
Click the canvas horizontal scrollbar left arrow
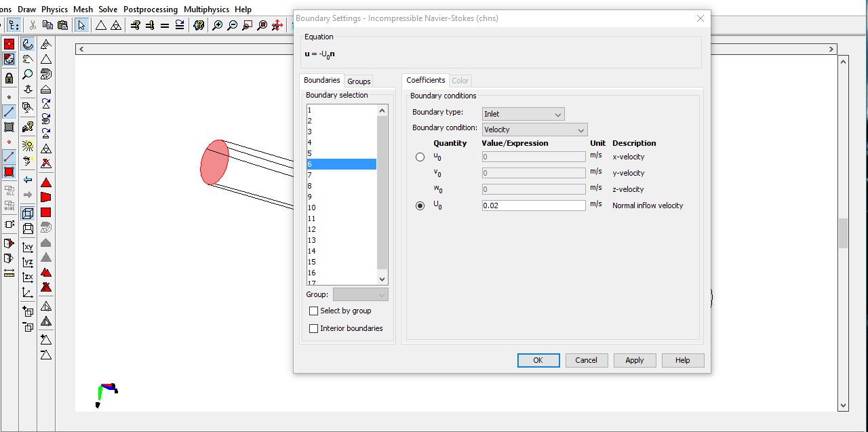click(81, 50)
